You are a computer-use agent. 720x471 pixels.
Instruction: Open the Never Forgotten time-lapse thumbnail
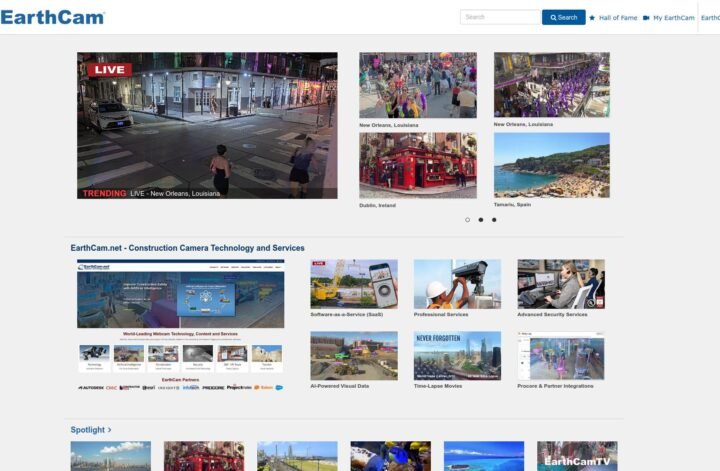457,356
